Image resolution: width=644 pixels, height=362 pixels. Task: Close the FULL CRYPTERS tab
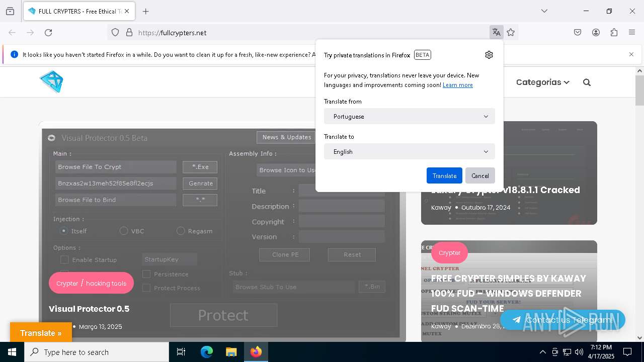click(127, 11)
